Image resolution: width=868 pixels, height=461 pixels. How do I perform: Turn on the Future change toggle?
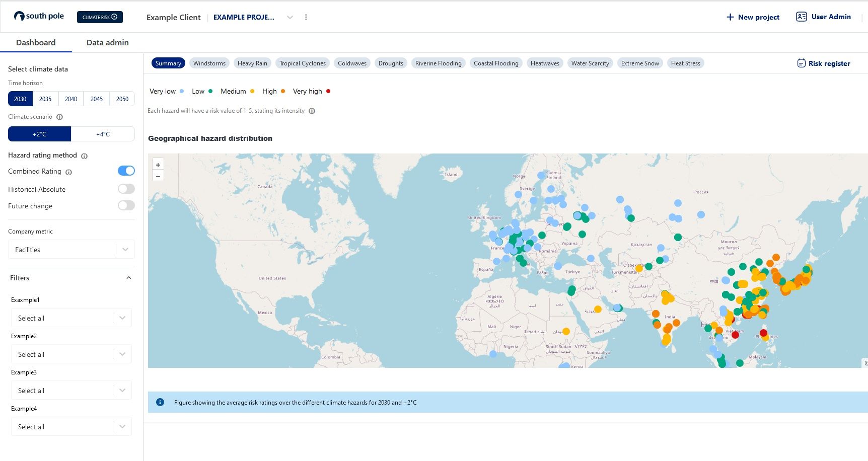point(126,205)
